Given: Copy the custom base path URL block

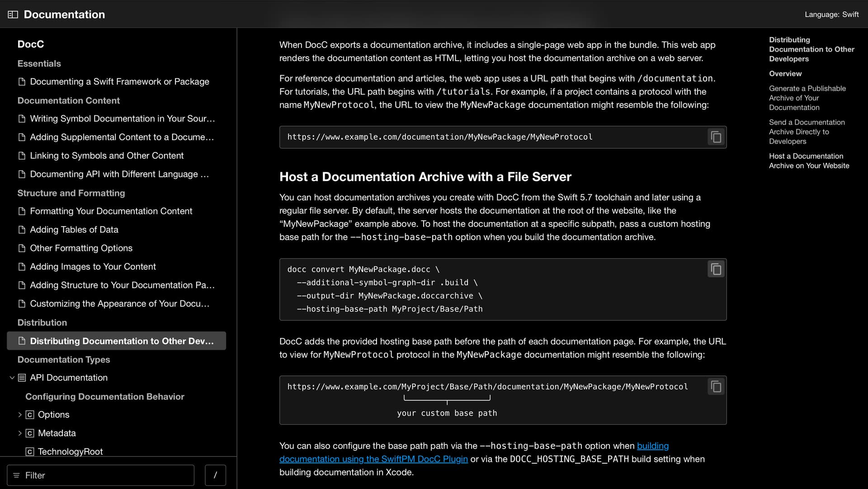Looking at the screenshot, I should pos(716,387).
